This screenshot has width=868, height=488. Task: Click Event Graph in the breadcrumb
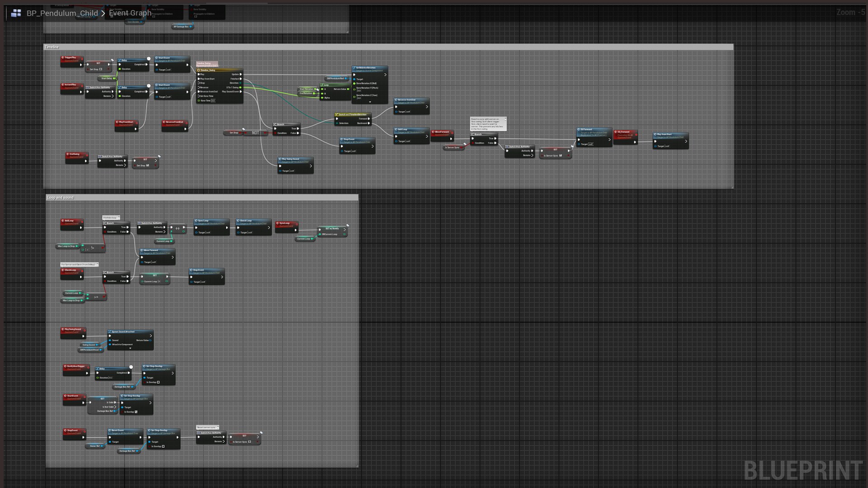(x=130, y=13)
